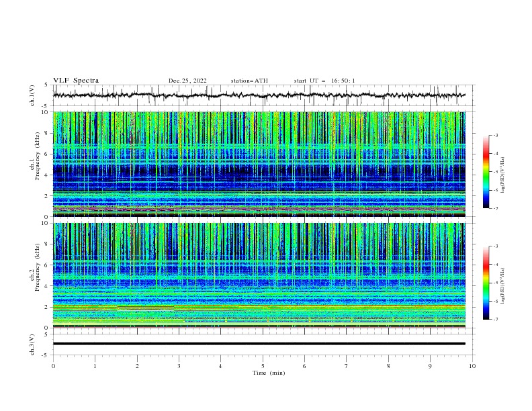532x411 pixels.
Task: Click time axis tick label '8'
Action: pyautogui.click(x=388, y=366)
